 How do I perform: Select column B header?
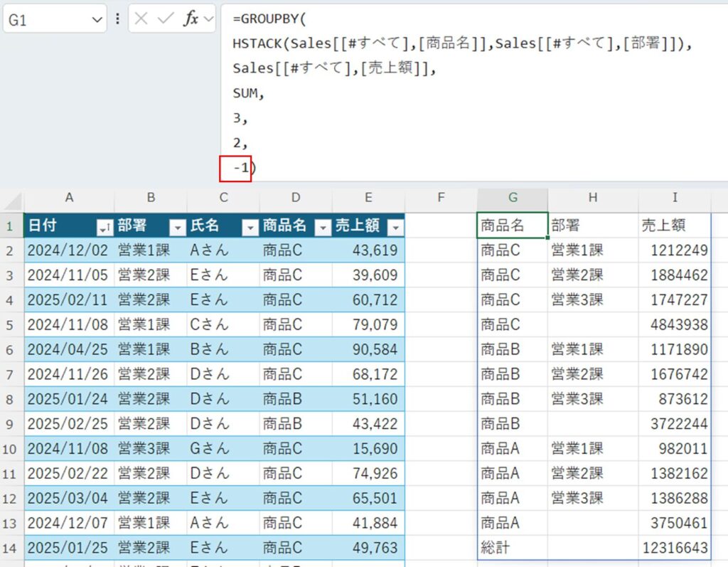click(x=151, y=198)
